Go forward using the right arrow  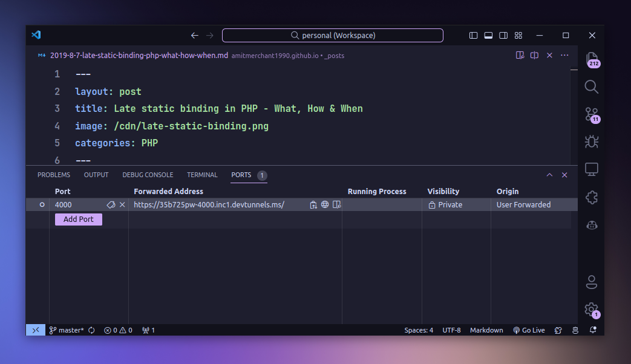(210, 36)
